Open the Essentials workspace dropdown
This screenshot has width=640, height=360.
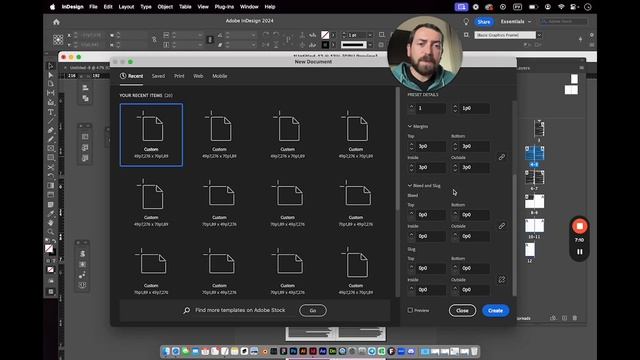[x=516, y=21]
